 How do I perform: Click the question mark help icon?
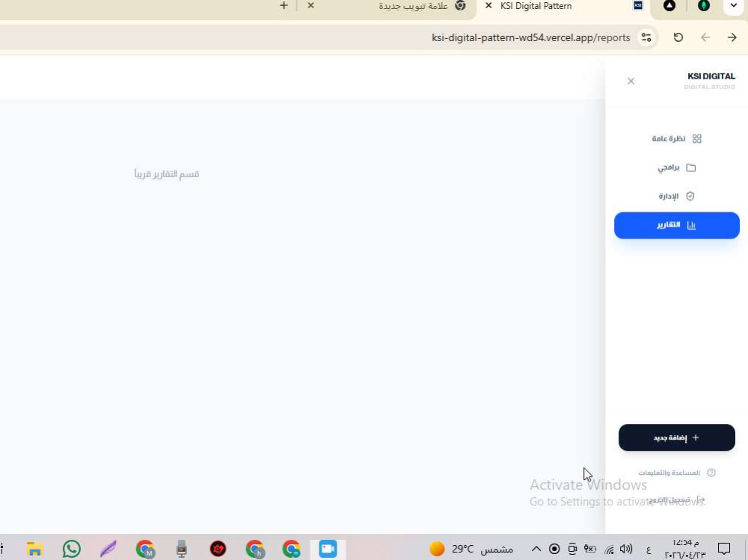[x=711, y=473]
